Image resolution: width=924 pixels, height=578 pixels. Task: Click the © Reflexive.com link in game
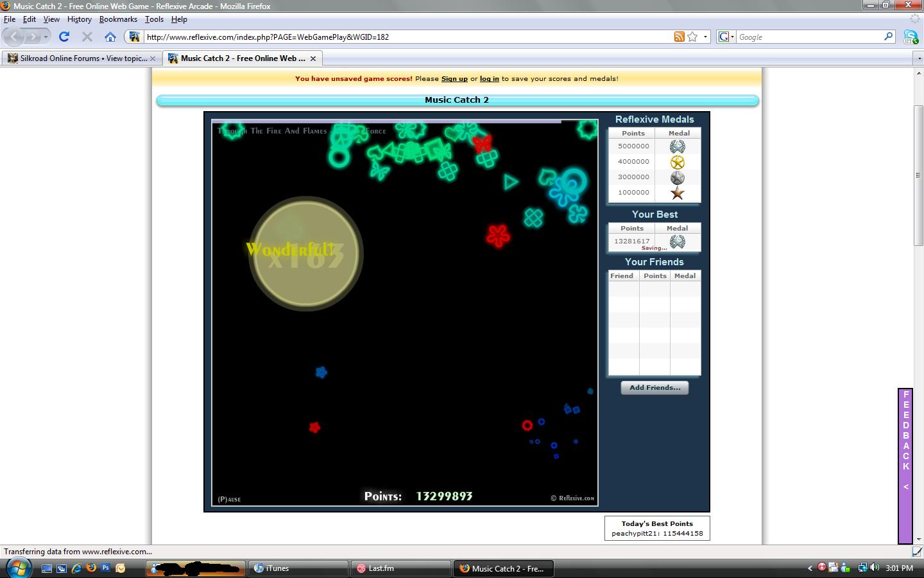click(572, 498)
